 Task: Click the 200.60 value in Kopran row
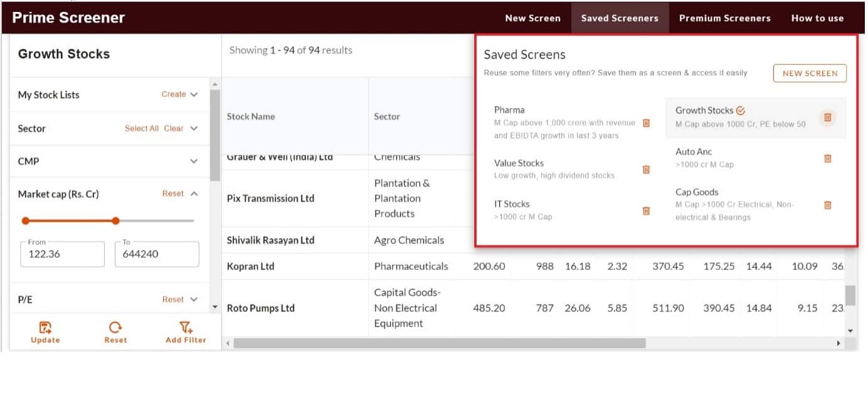489,266
